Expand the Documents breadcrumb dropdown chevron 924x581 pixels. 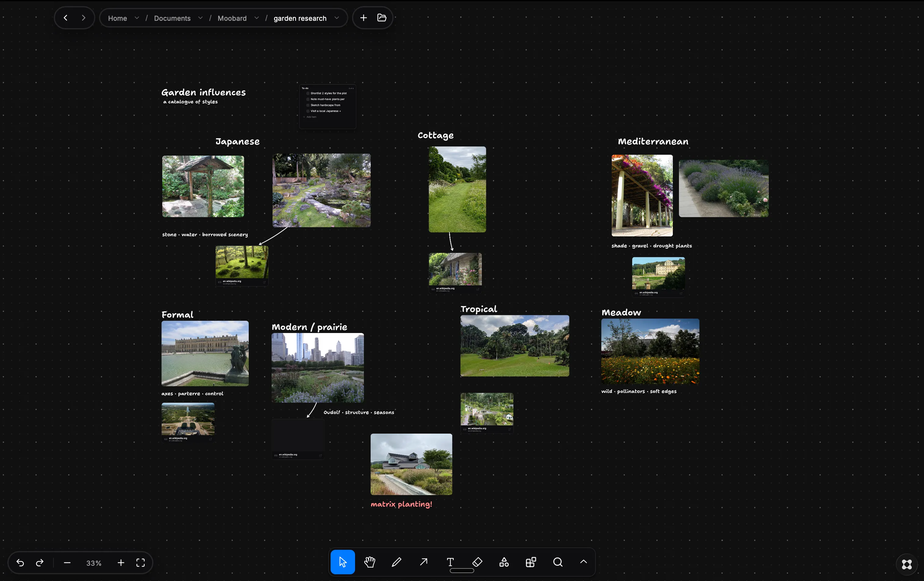pos(200,18)
